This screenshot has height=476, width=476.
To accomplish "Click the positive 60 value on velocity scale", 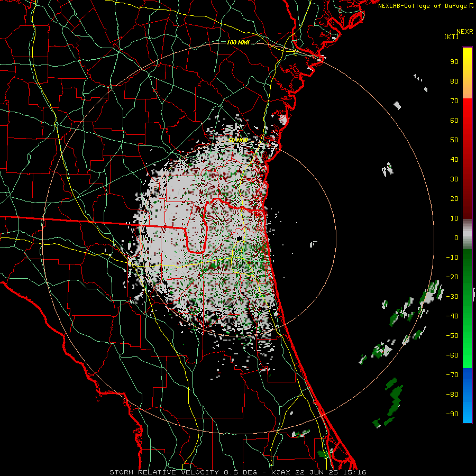I will click(x=454, y=121).
